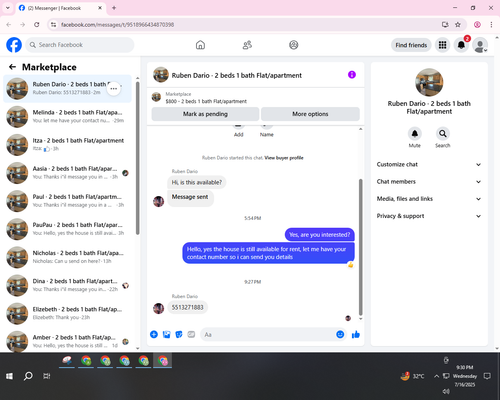
Task: Expand Chat members section
Action: (429, 182)
